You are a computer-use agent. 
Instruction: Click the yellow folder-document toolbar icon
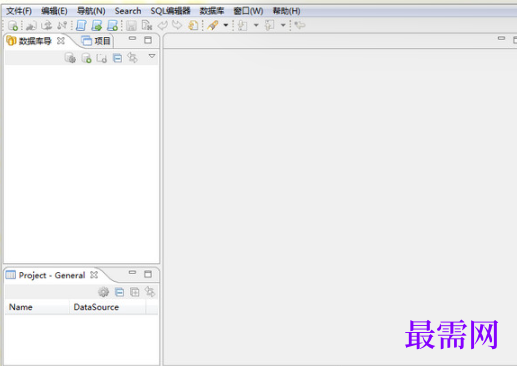coord(193,25)
